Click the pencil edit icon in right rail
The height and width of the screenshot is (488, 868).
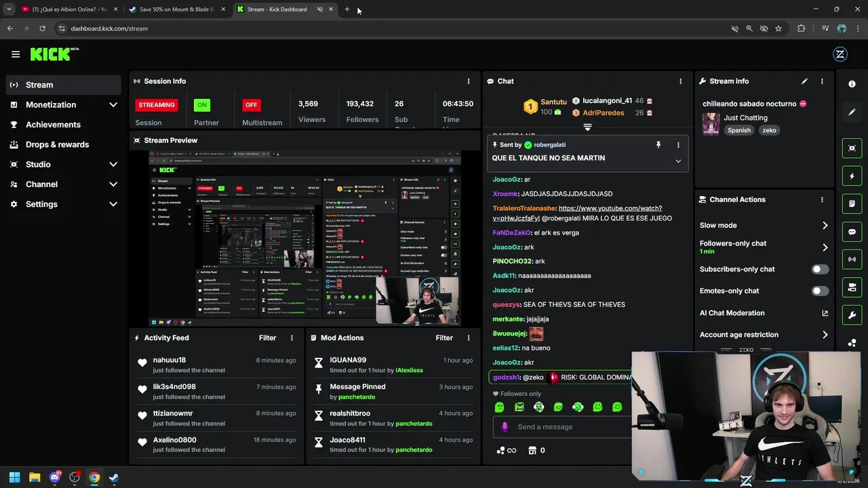click(852, 112)
